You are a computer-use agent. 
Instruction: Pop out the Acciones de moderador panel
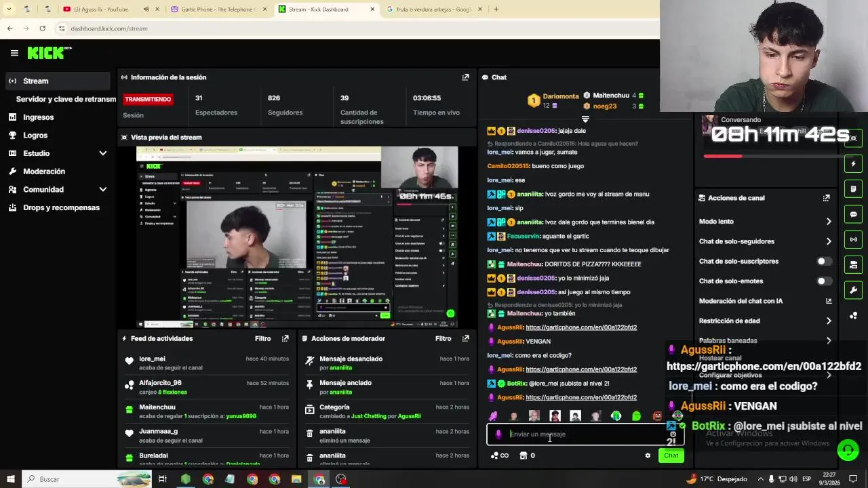tap(465, 338)
